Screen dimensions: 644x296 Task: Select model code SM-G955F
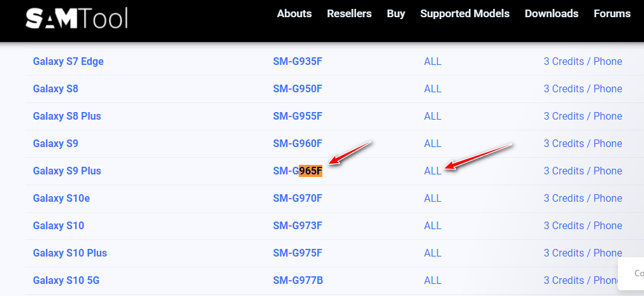coord(297,116)
